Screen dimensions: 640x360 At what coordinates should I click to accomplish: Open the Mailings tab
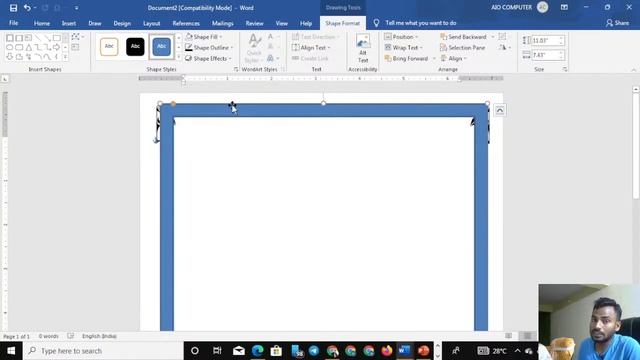pyautogui.click(x=223, y=23)
